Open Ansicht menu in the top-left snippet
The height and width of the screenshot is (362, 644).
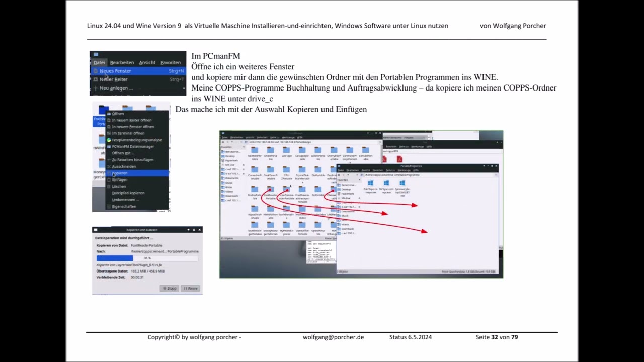[147, 62]
